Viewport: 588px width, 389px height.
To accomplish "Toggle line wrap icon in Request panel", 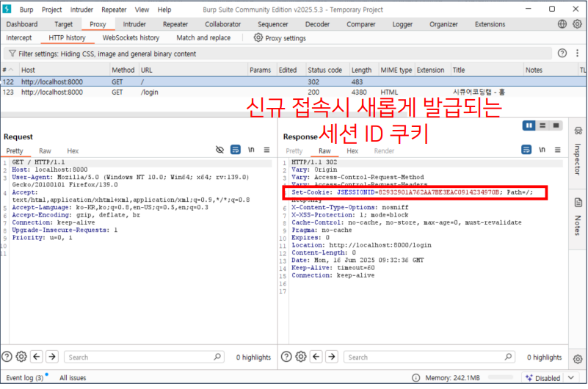I will point(236,150).
